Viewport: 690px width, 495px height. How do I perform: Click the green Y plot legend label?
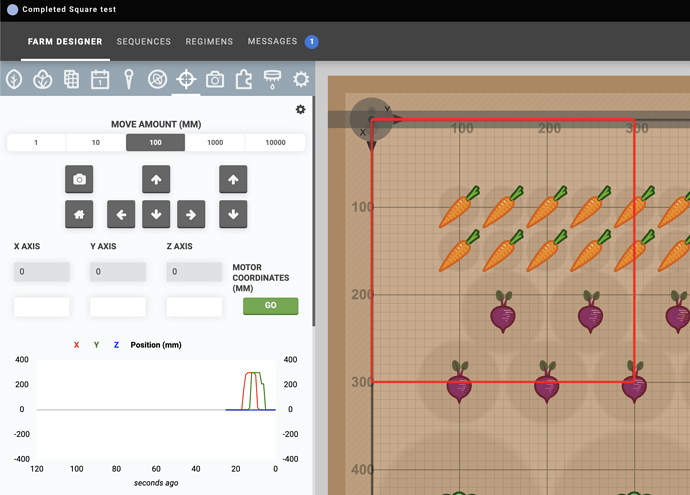click(96, 345)
